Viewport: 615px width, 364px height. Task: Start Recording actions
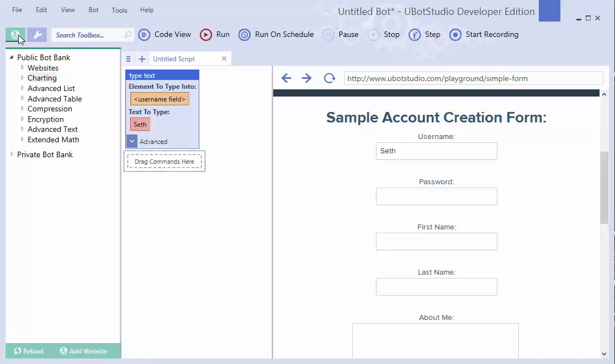point(484,35)
